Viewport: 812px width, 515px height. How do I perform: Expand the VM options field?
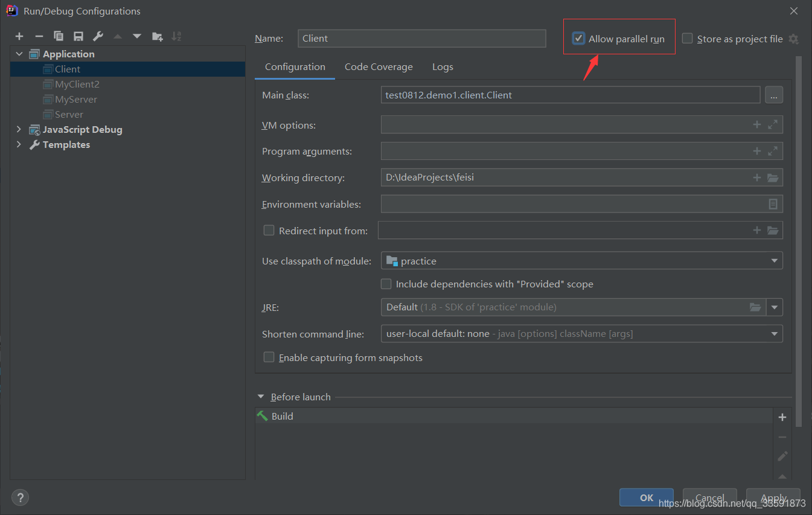tap(773, 125)
